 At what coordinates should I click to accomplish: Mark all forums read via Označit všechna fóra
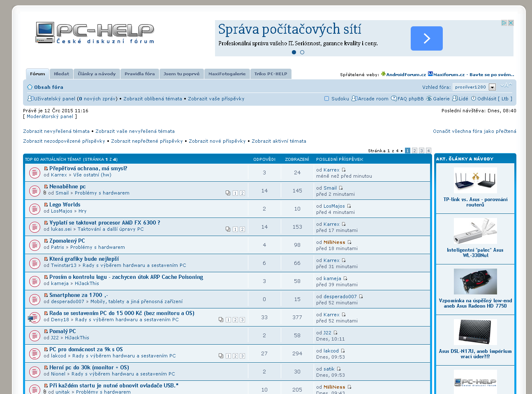click(x=474, y=131)
